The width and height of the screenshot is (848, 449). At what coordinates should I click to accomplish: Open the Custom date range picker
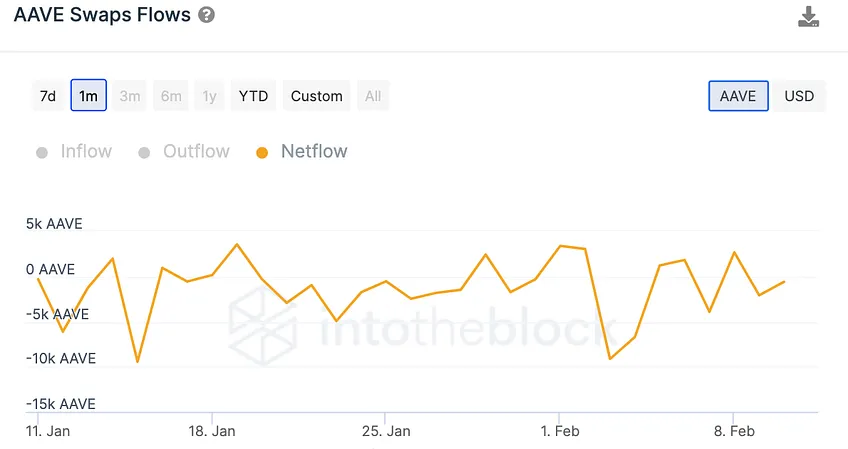pos(316,96)
